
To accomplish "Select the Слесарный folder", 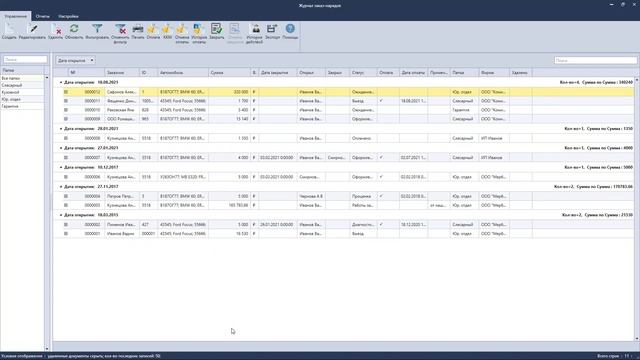I will [22, 85].
